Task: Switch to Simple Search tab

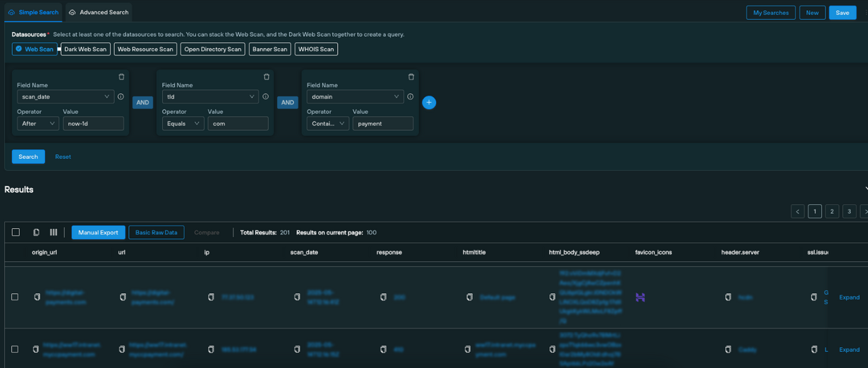Action: (33, 12)
